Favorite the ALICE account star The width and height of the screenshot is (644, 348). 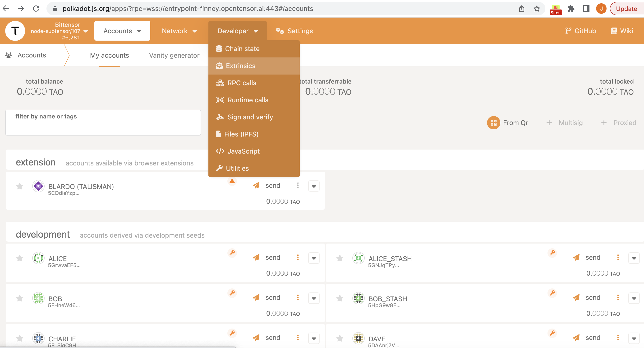click(19, 258)
